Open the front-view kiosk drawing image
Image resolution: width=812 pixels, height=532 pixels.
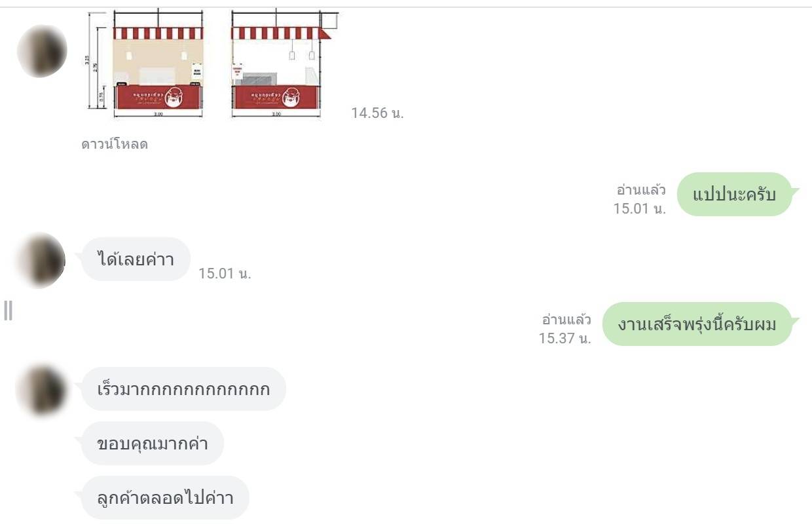tap(158, 64)
